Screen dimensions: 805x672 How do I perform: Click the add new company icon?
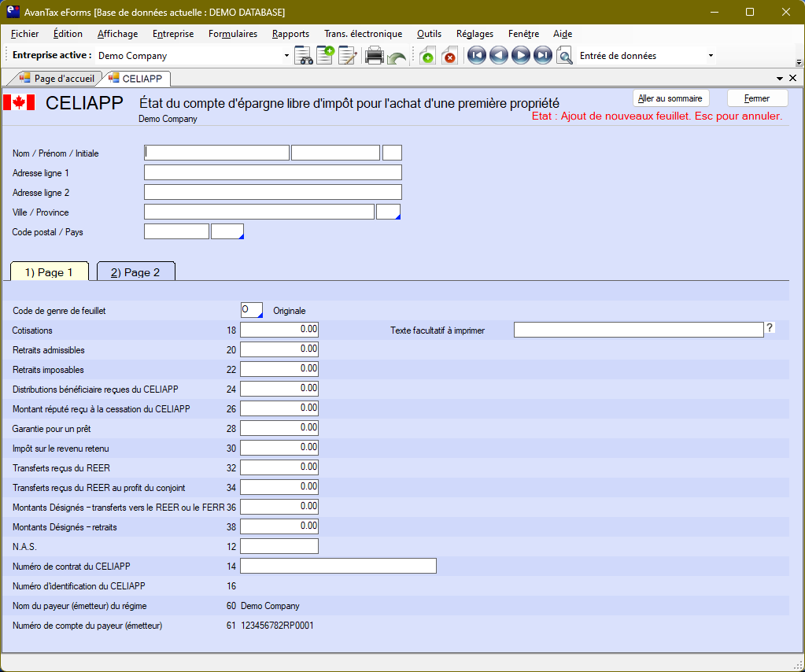(325, 56)
